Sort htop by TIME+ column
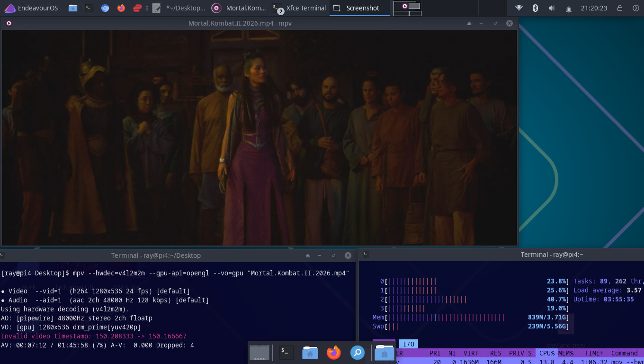644x364 pixels. 594,353
